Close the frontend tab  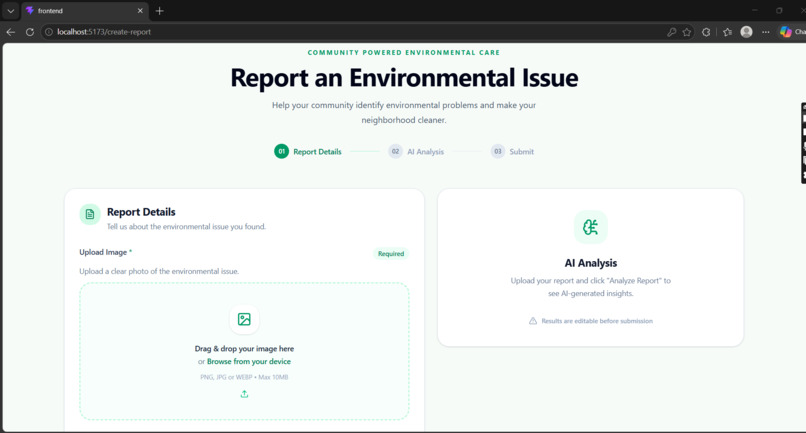tap(140, 11)
